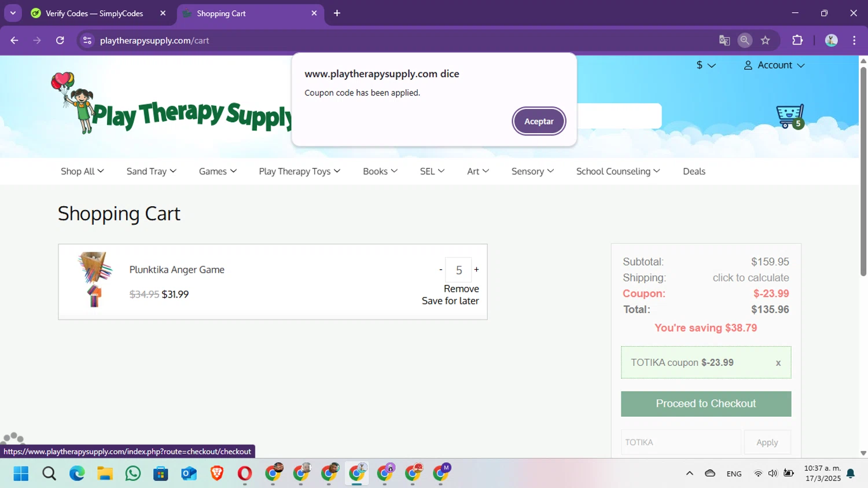
Task: Open the site information icon in address bar
Action: click(x=87, y=41)
